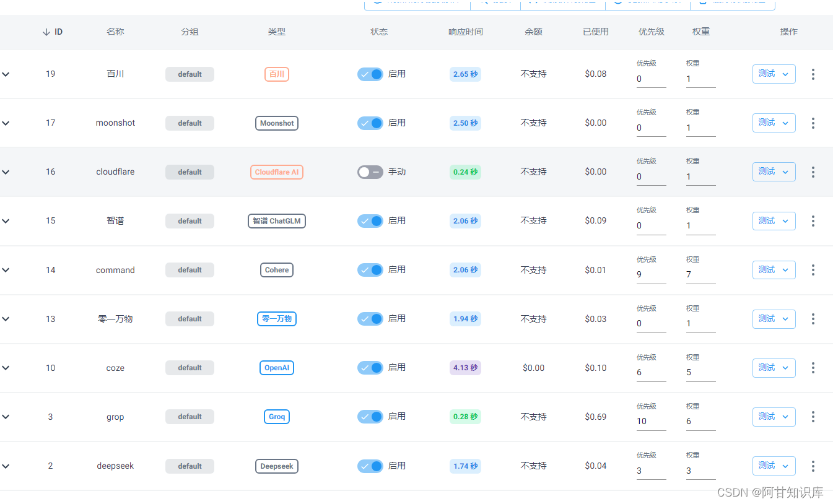Image resolution: width=833 pixels, height=504 pixels.
Task: Enable the cloudflare channel toggle
Action: 370,172
